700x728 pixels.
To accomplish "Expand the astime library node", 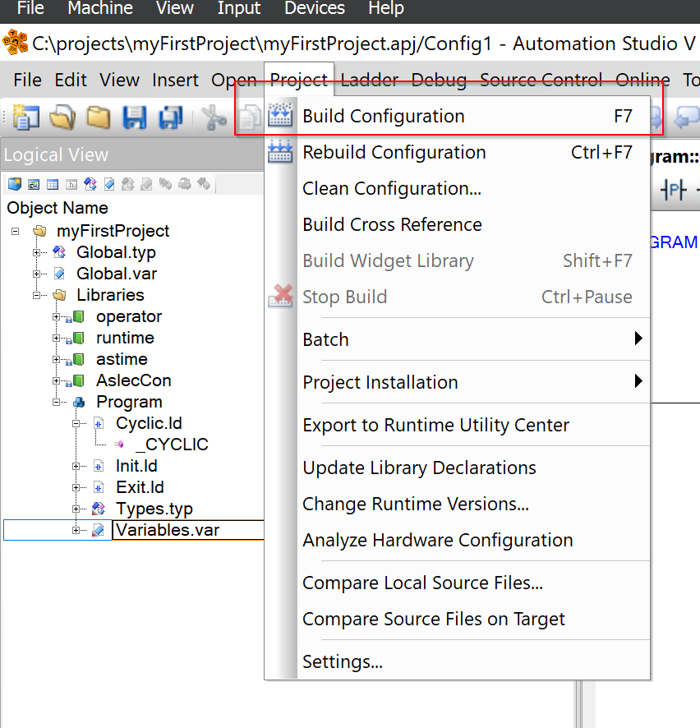I will (x=56, y=359).
